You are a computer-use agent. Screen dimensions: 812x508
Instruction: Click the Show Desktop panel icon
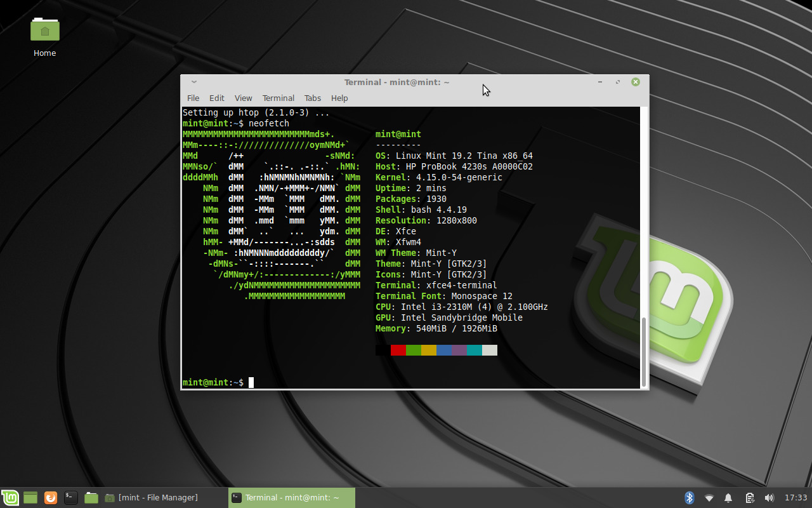[30, 498]
